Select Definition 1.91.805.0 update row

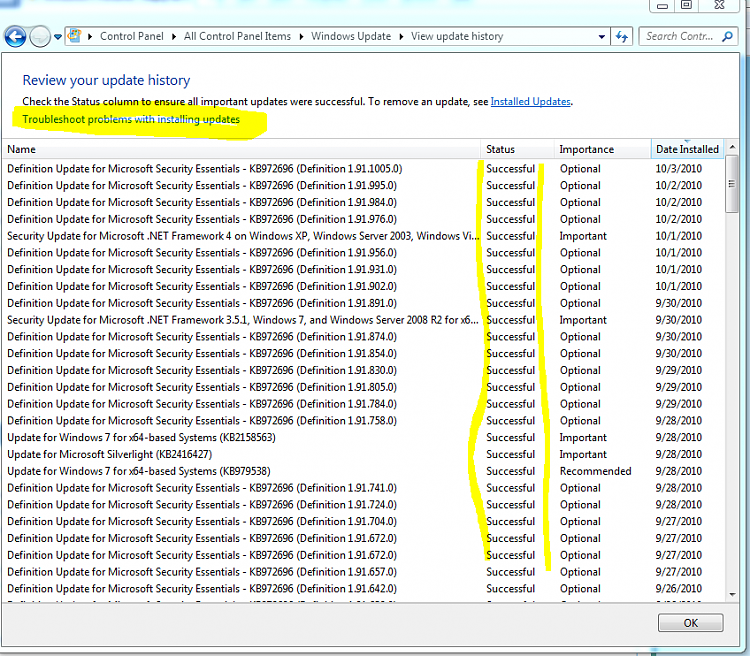(363, 387)
